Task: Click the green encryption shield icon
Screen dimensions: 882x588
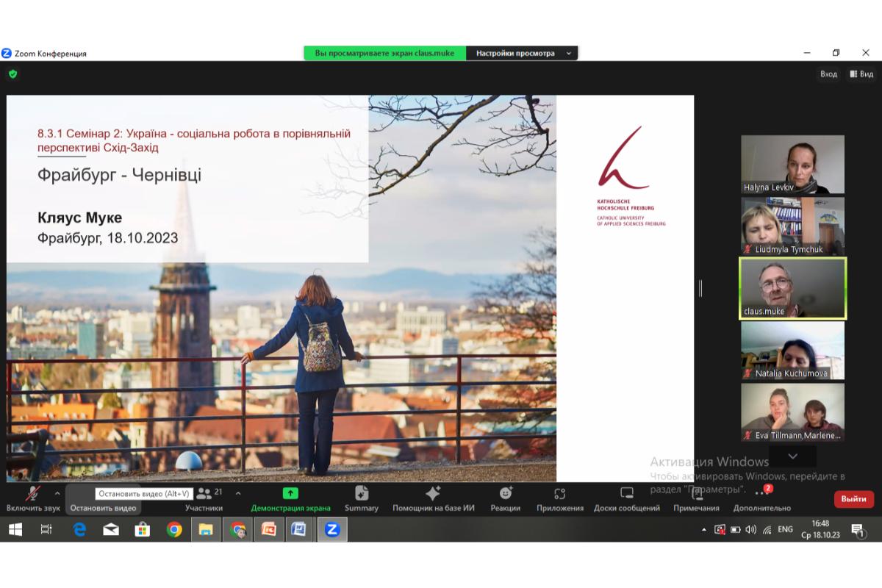Action: pos(12,73)
